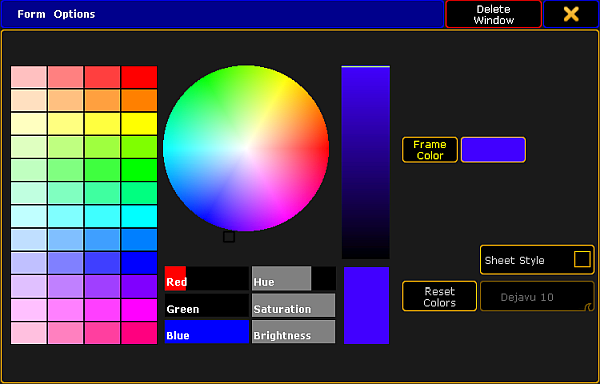The width and height of the screenshot is (600, 384).
Task: Pick bright green swatch in palette grid
Action: (x=139, y=170)
